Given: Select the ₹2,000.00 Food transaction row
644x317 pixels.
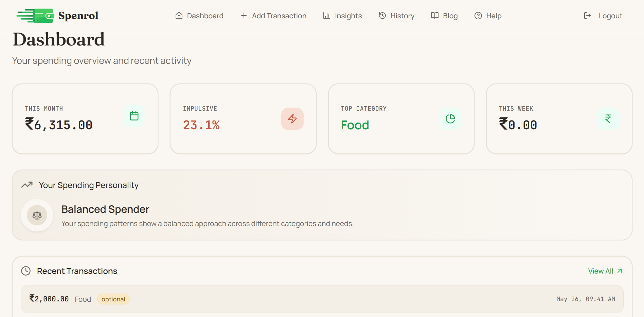Looking at the screenshot, I should [x=322, y=299].
